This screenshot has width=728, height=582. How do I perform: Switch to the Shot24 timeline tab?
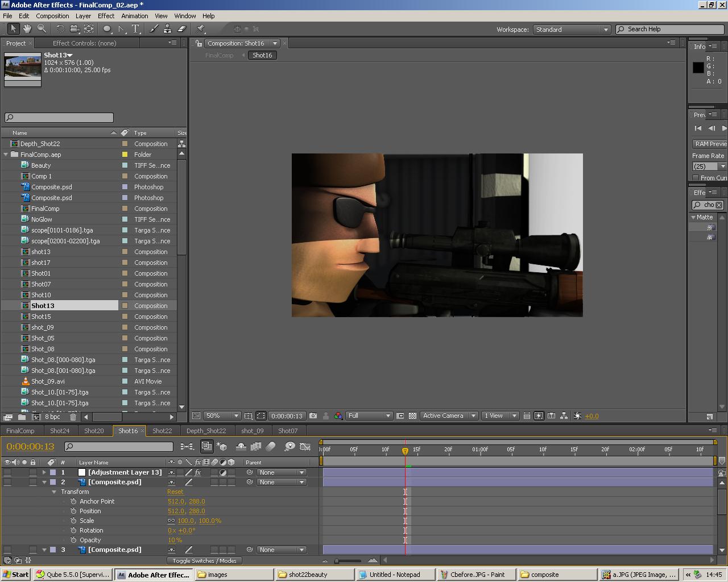tap(60, 431)
